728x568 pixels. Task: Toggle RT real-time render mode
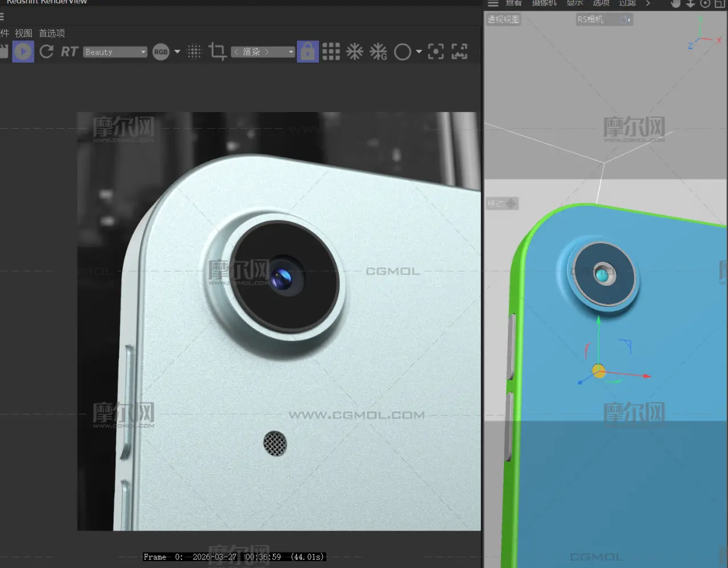click(69, 52)
